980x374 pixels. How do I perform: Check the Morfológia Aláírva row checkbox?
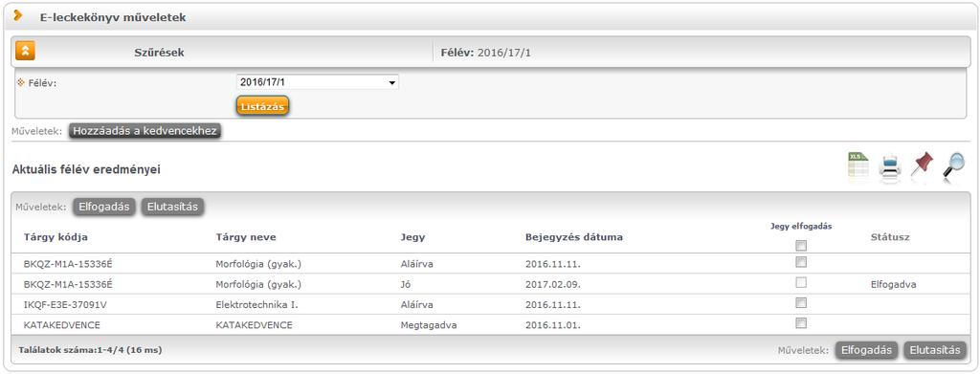click(801, 262)
